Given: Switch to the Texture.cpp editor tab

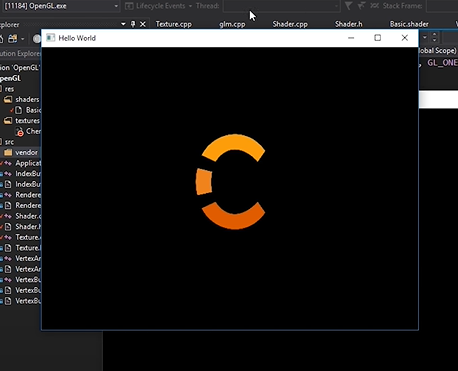Looking at the screenshot, I should [174, 24].
